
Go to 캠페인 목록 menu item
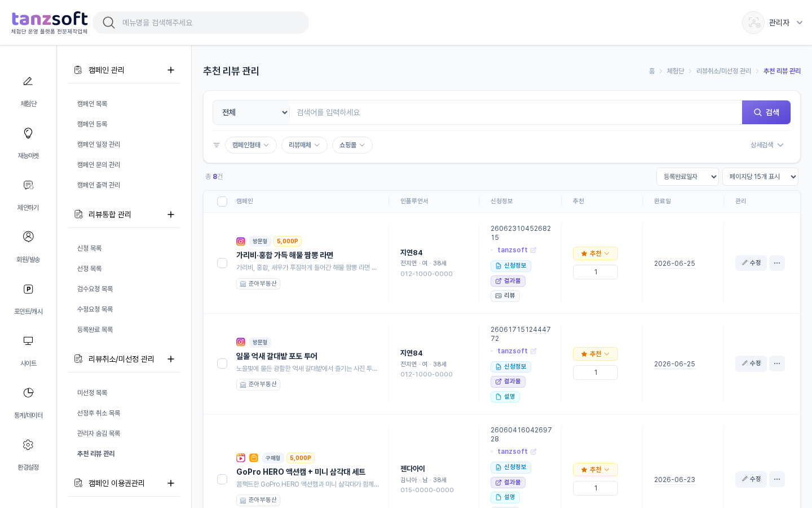click(x=92, y=104)
